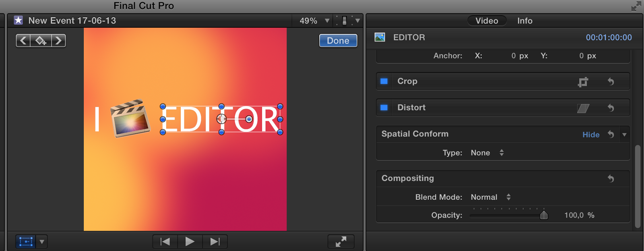The height and width of the screenshot is (251, 644).
Task: Click the 00:01:00:00 duration timecode
Action: 609,37
